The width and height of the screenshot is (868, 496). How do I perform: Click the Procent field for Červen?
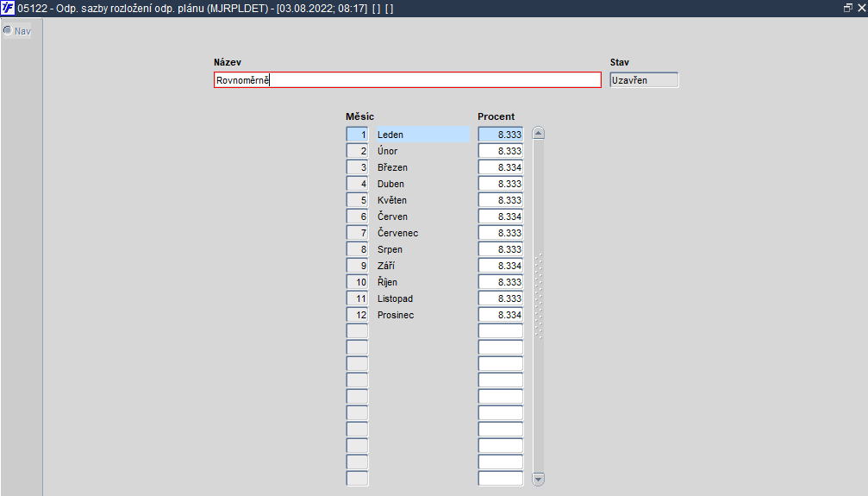coord(501,217)
